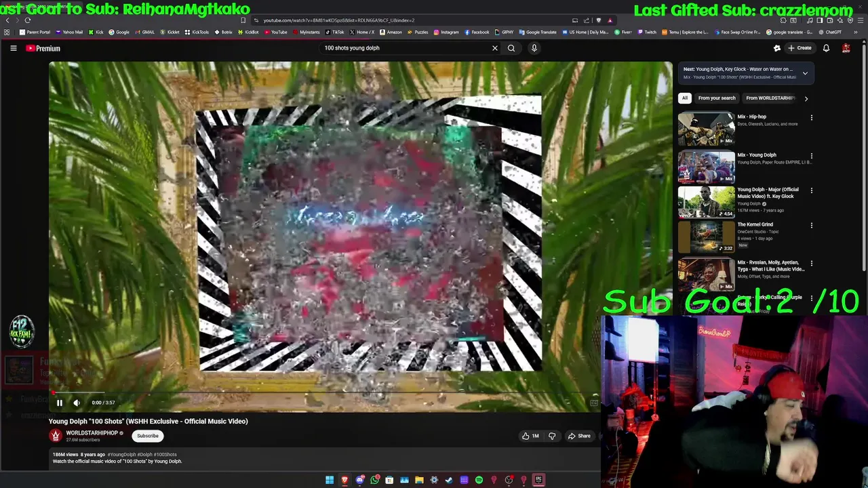This screenshot has width=868, height=488.
Task: Like the video with thumbs up
Action: [x=530, y=436]
